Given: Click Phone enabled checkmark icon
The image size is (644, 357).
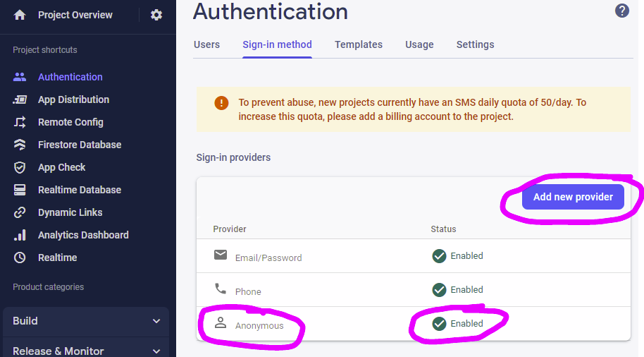Looking at the screenshot, I should coord(439,290).
